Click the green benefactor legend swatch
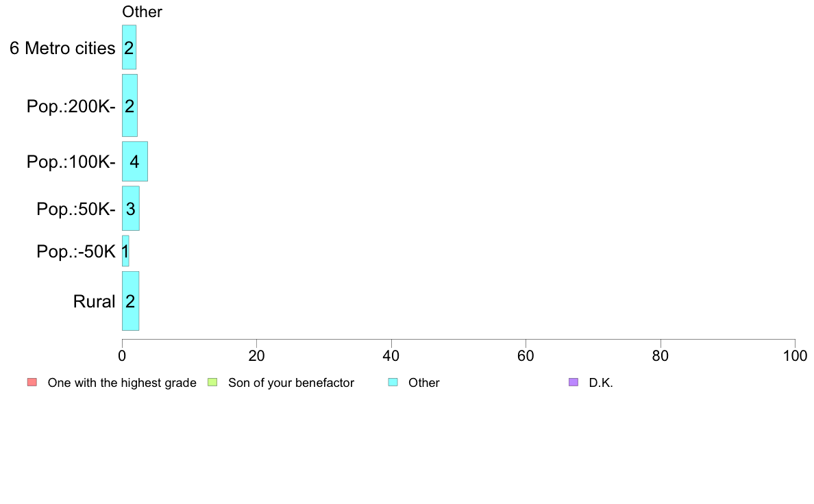This screenshot has height=504, width=814. pos(212,383)
